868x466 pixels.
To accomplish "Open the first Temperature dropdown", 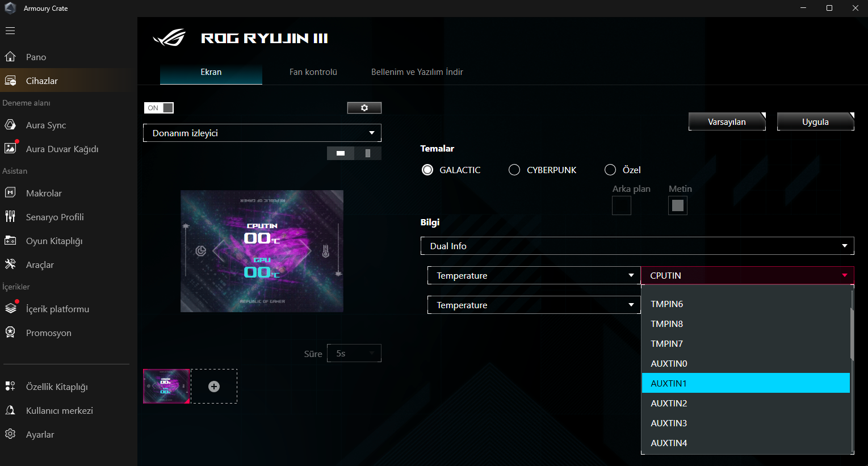I will [x=534, y=275].
